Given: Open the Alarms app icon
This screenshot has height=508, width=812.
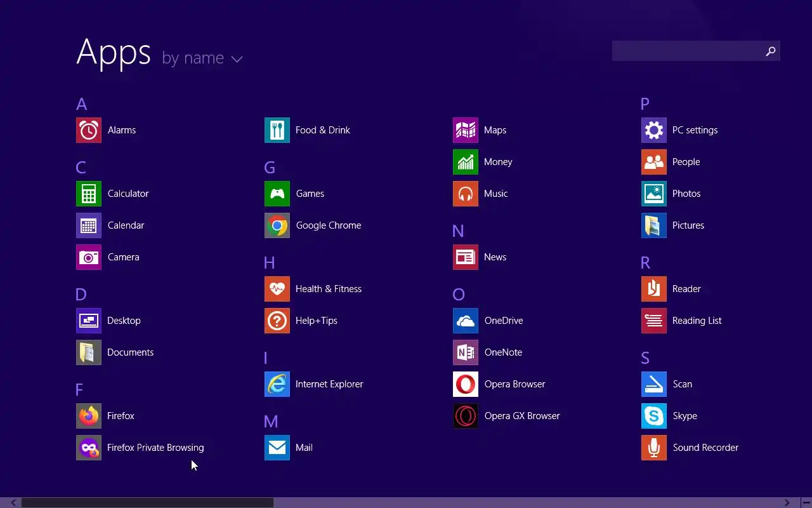Looking at the screenshot, I should click(89, 130).
